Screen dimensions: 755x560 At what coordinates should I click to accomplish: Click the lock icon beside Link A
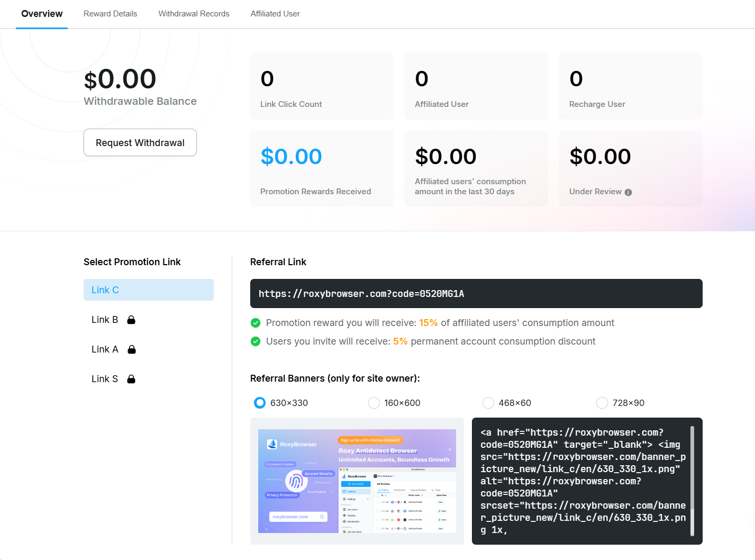(132, 349)
